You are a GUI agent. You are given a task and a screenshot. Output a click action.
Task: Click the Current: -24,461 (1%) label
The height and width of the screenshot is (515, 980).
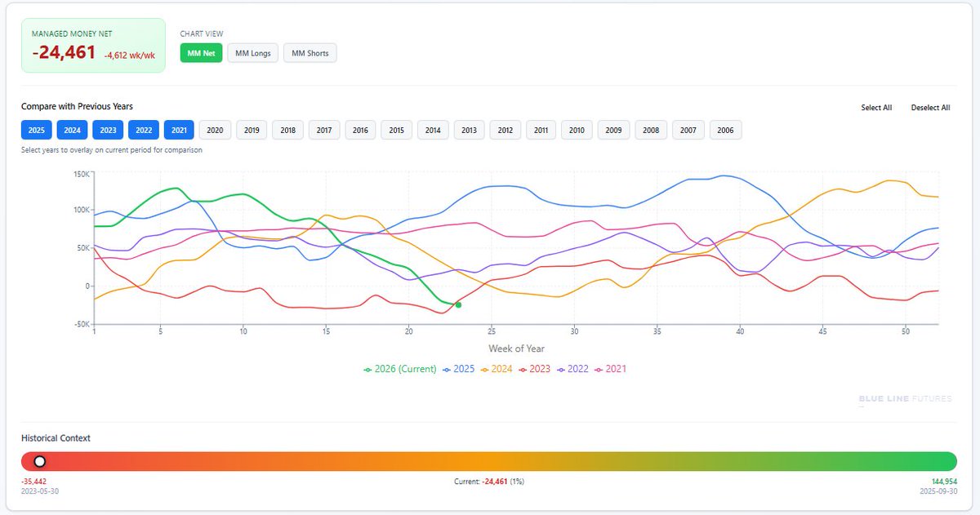(489, 482)
